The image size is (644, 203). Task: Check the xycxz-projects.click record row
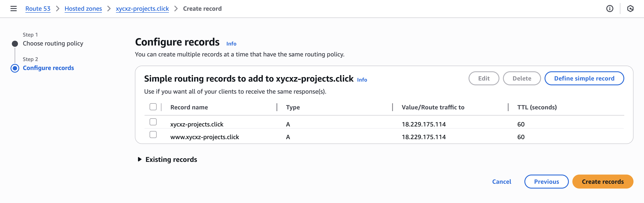(153, 122)
